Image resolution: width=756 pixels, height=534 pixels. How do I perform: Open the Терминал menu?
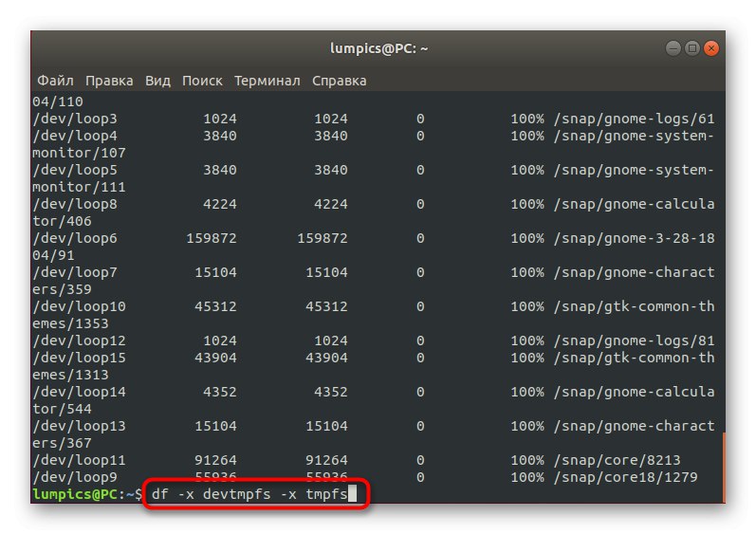click(267, 81)
